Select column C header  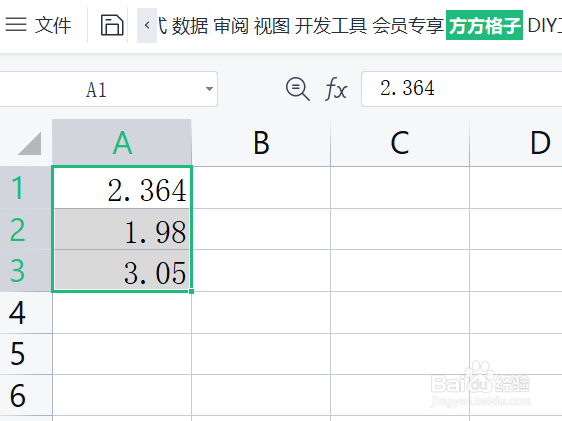400,143
